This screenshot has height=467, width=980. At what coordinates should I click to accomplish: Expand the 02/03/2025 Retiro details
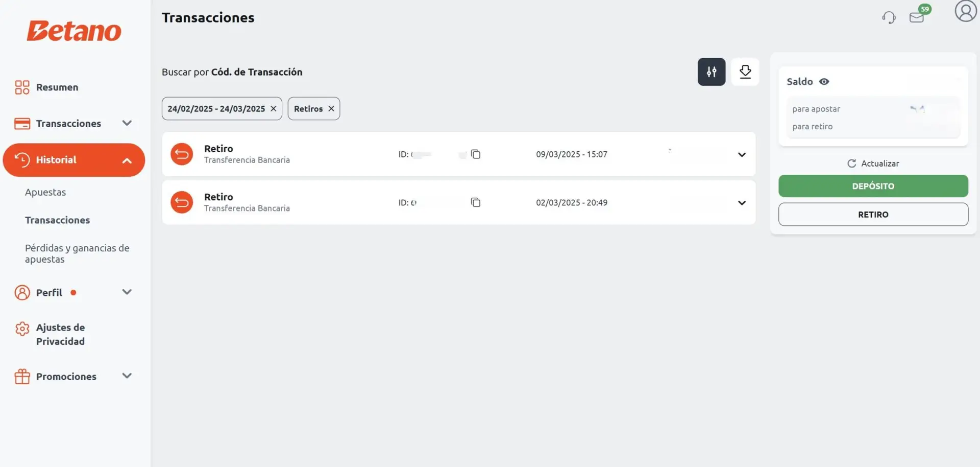[742, 203]
